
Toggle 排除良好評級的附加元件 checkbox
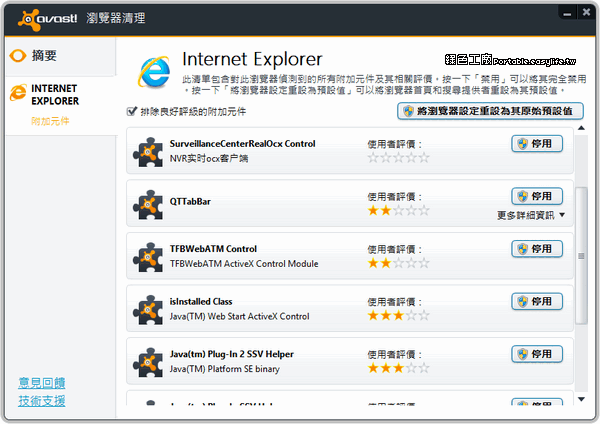[x=132, y=111]
